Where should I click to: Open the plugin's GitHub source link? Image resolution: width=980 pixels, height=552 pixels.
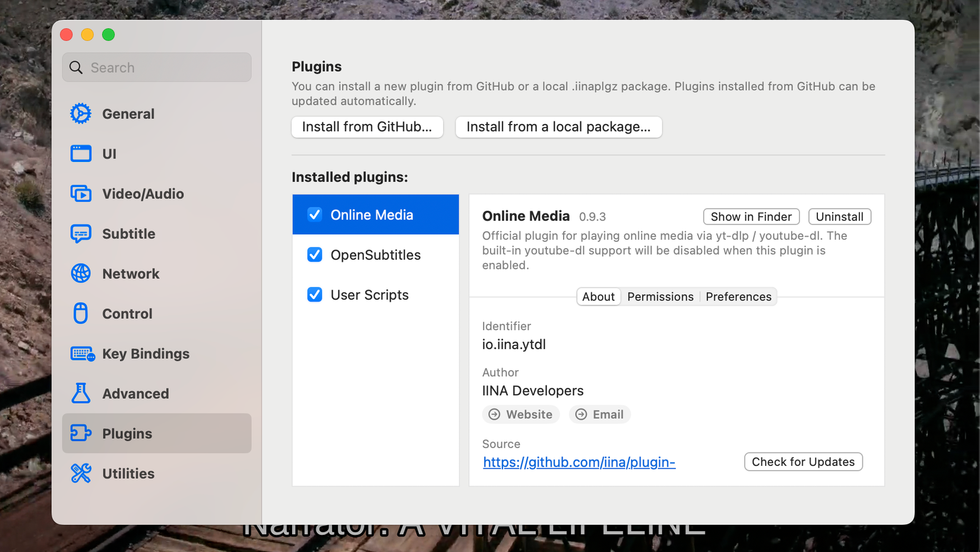tap(578, 462)
